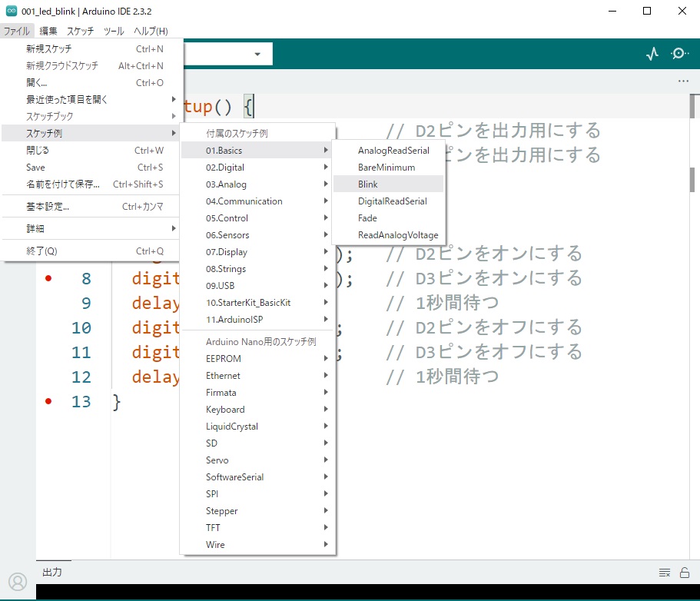Open Servo library examples

pos(257,460)
